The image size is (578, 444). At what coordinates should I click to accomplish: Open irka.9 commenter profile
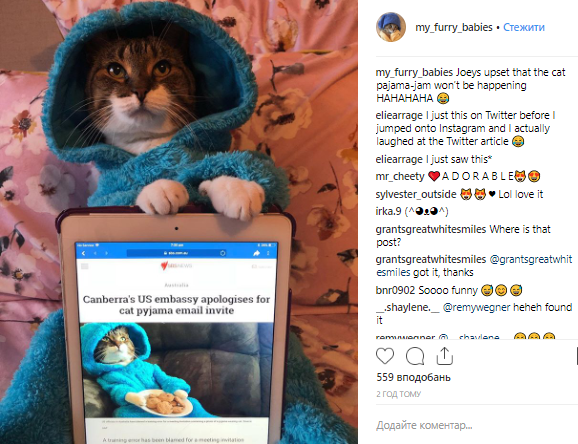pyautogui.click(x=388, y=211)
